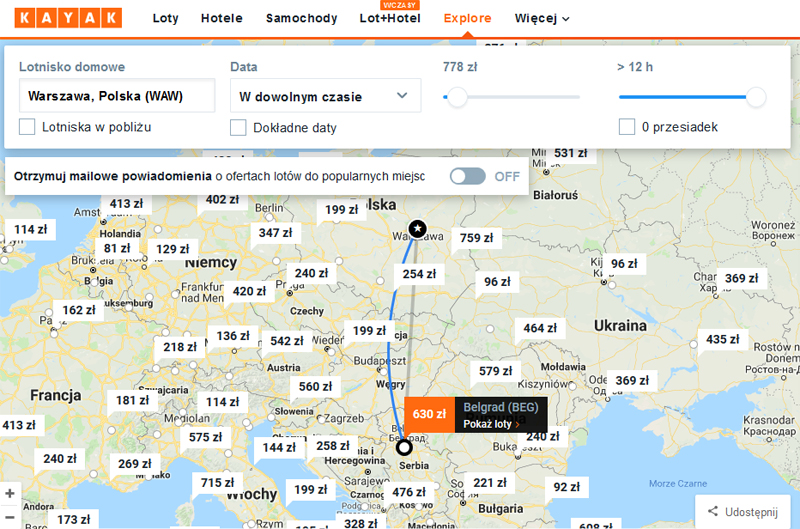Image resolution: width=800 pixels, height=529 pixels.
Task: Select the 579 zł price marker
Action: pyautogui.click(x=495, y=371)
